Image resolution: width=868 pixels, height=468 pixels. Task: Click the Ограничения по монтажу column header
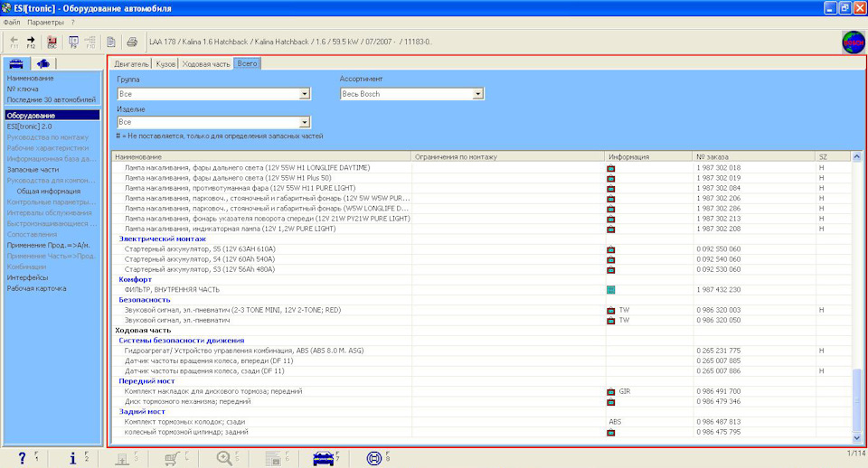pyautogui.click(x=507, y=157)
